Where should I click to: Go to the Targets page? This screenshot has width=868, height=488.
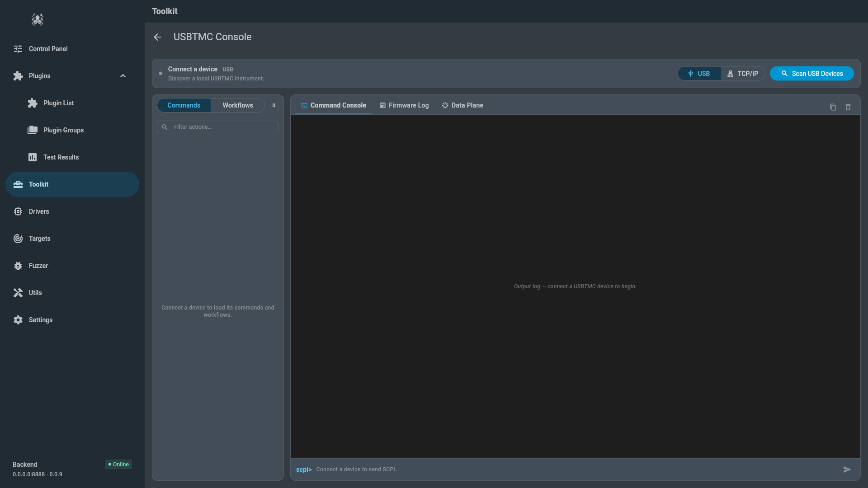click(72, 239)
